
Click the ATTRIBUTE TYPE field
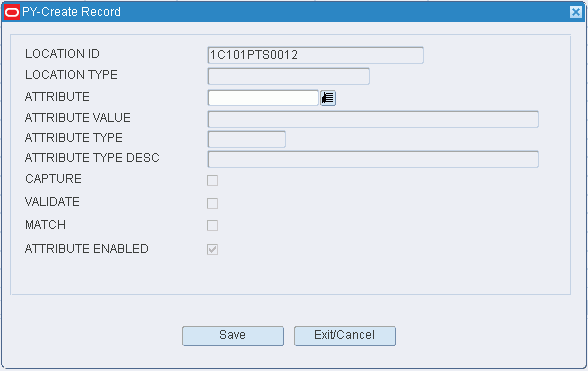coord(246,139)
